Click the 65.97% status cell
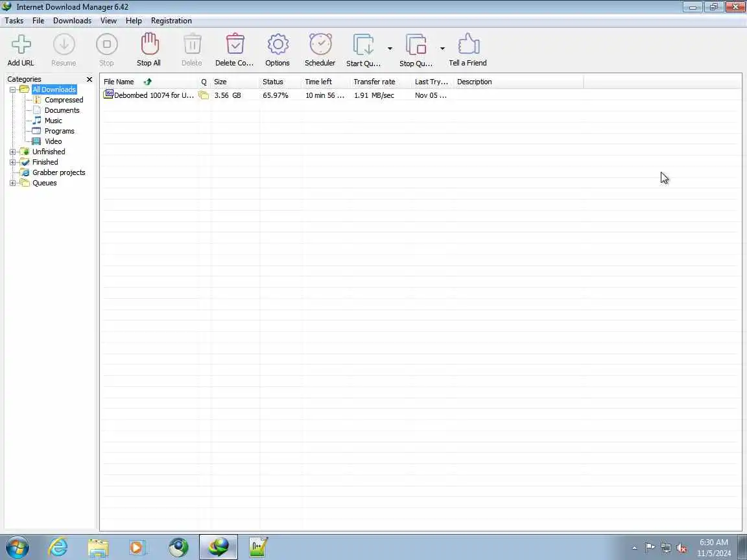747x560 pixels. pos(276,96)
